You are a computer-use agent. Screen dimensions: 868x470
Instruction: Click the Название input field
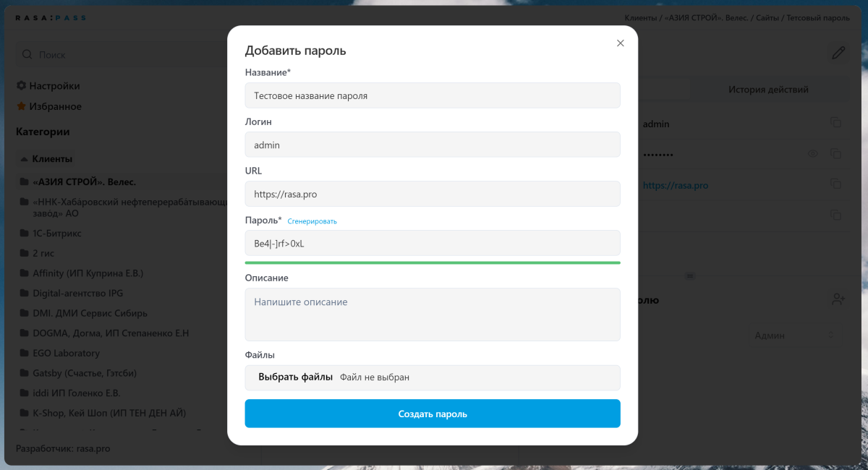click(433, 95)
